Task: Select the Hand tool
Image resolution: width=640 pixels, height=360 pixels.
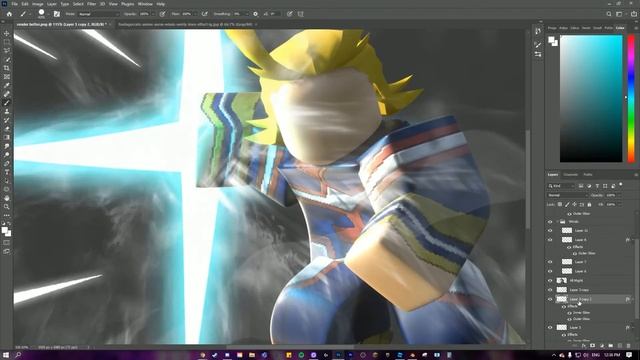Action: pos(7,198)
